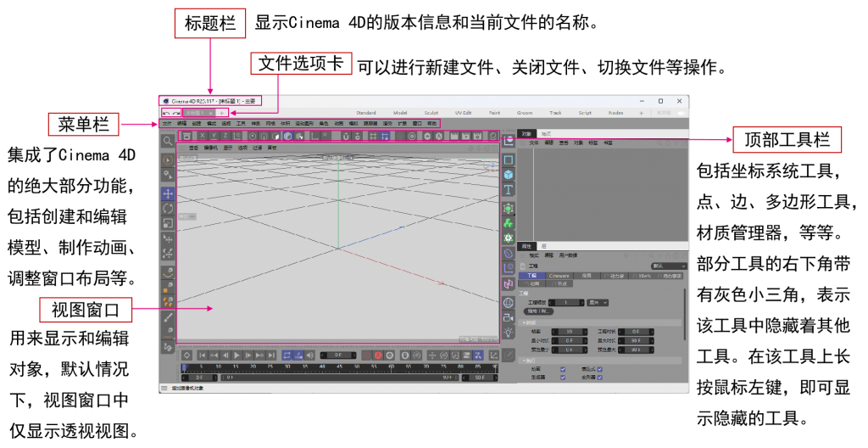Click the pink deformer icon
Viewport: 868px width, 448px height.
509,284
